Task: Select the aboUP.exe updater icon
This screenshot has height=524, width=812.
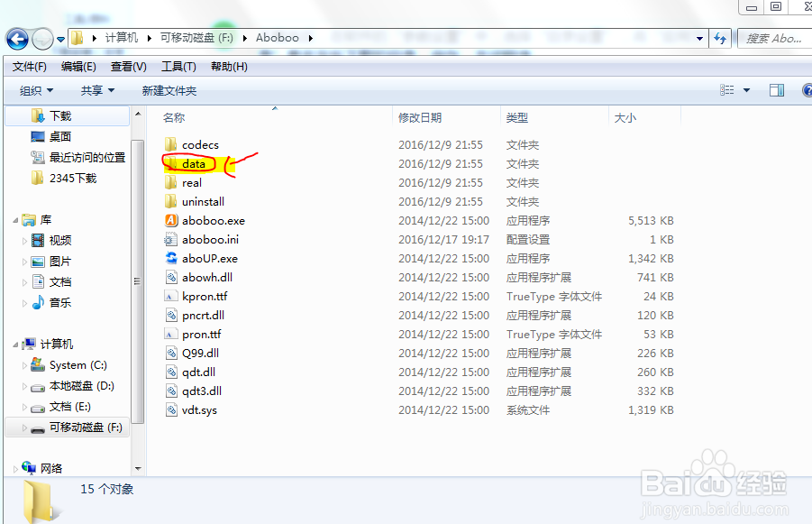Action: point(171,258)
